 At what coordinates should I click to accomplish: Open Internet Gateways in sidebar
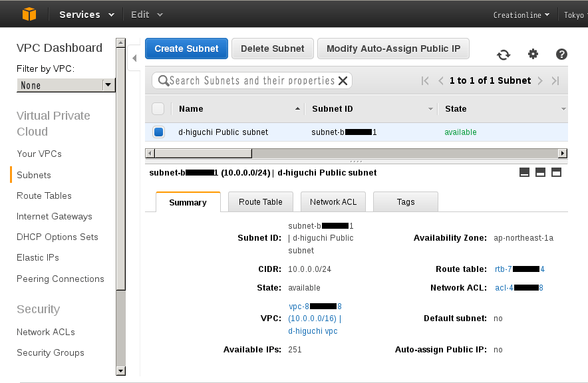pyautogui.click(x=55, y=216)
